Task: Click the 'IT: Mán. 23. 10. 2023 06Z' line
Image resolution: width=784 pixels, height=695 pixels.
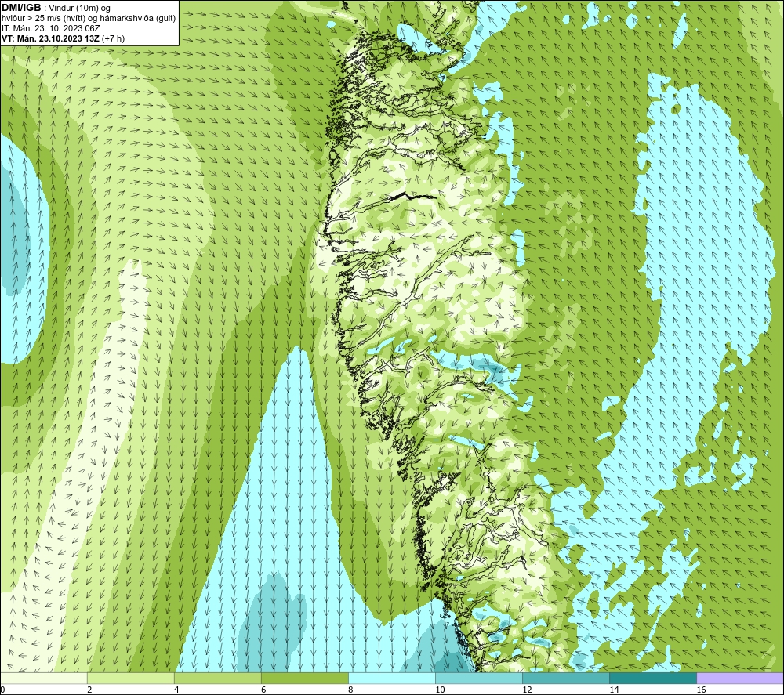Action: coord(51,28)
